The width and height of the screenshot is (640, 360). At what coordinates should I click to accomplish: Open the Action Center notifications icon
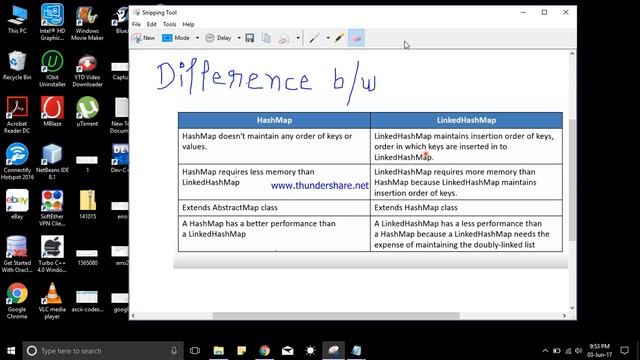click(x=624, y=351)
